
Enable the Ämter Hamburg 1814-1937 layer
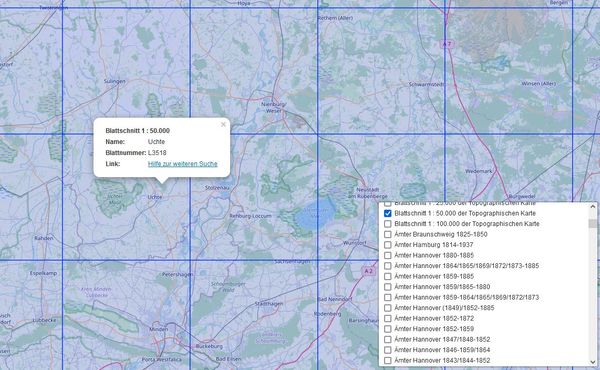tap(388, 244)
